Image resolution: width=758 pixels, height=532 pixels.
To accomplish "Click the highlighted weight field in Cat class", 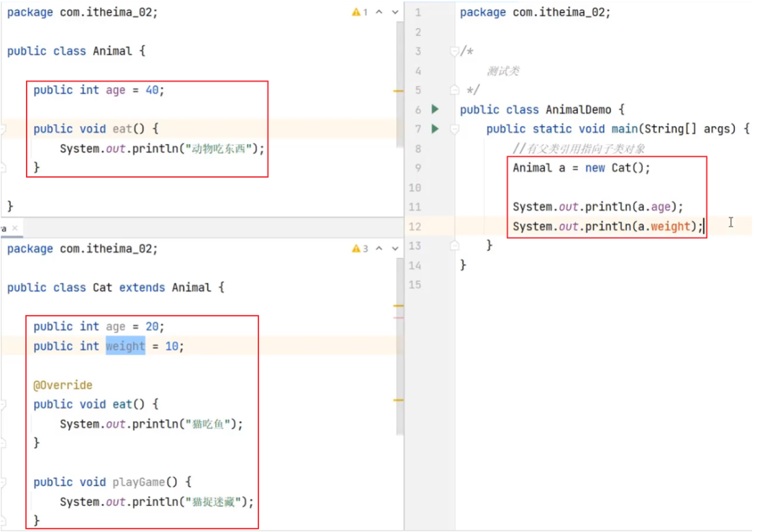I will 125,346.
